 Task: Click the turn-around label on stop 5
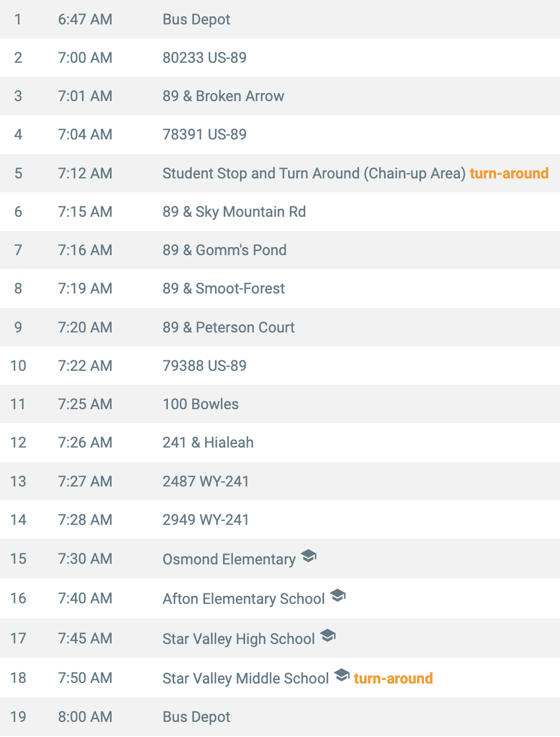pos(509,173)
